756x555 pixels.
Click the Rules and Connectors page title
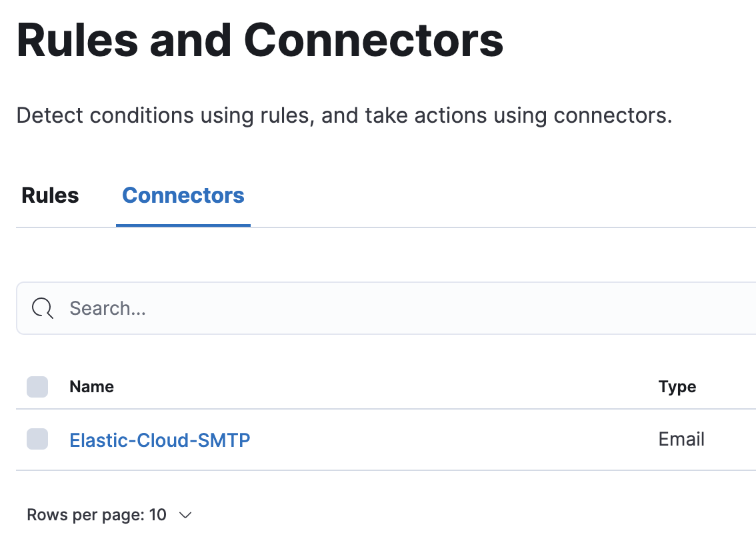click(260, 40)
